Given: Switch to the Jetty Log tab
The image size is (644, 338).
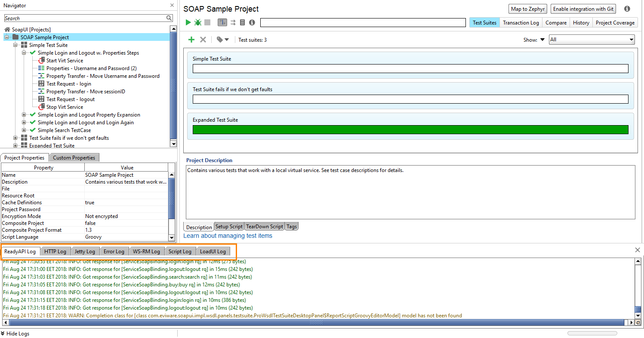Looking at the screenshot, I should 85,251.
